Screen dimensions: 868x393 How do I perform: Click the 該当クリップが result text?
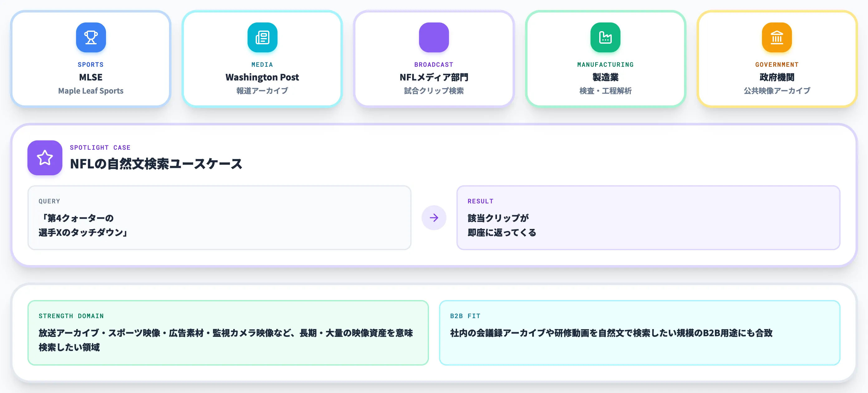click(501, 225)
